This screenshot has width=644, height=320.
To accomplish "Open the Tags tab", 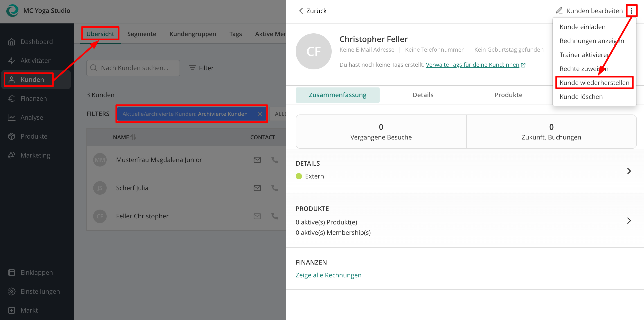I will pyautogui.click(x=236, y=34).
